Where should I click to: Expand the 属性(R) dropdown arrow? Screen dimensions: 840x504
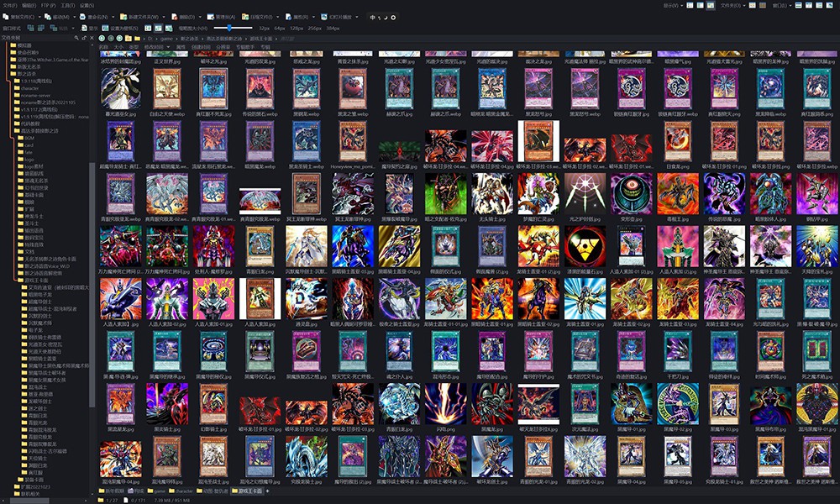tap(312, 17)
